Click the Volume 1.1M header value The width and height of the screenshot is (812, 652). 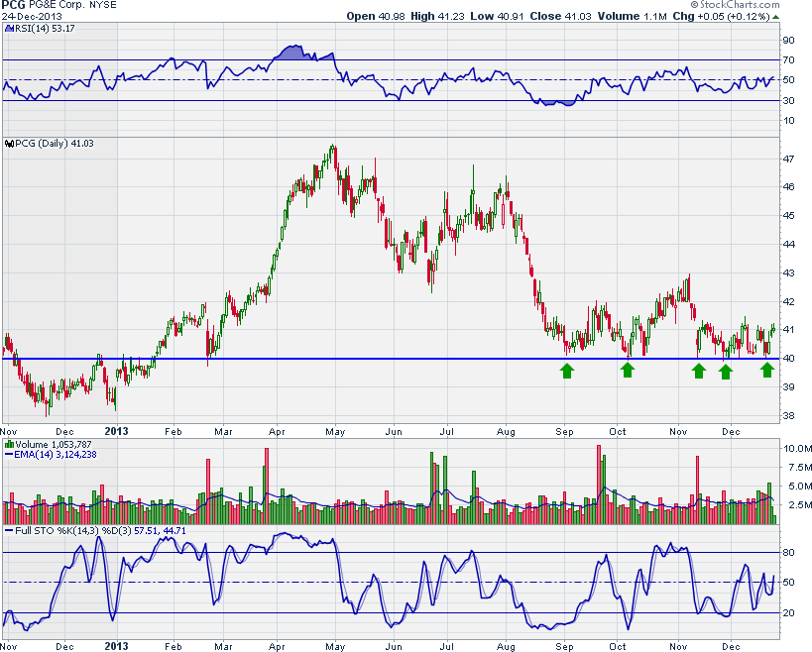pyautogui.click(x=632, y=16)
